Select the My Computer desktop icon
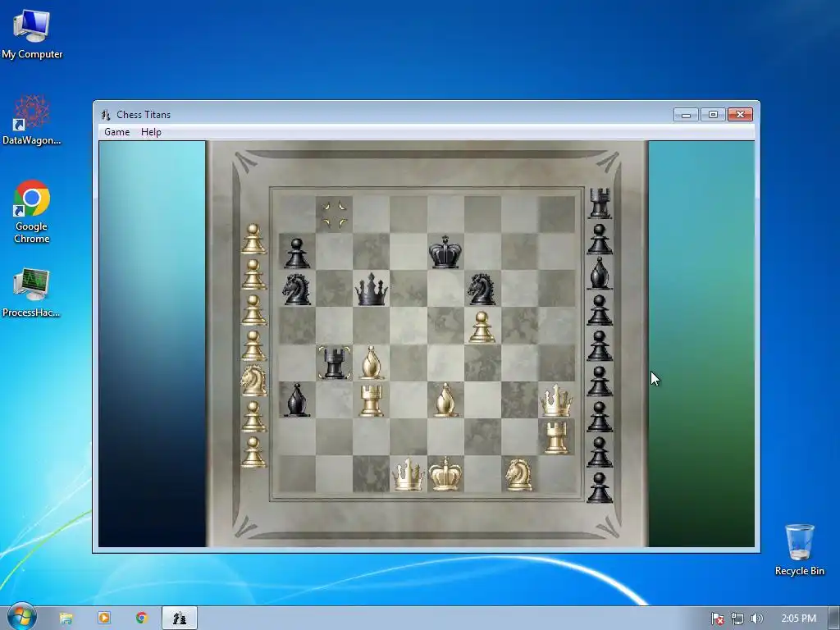The height and width of the screenshot is (630, 840). click(32, 34)
